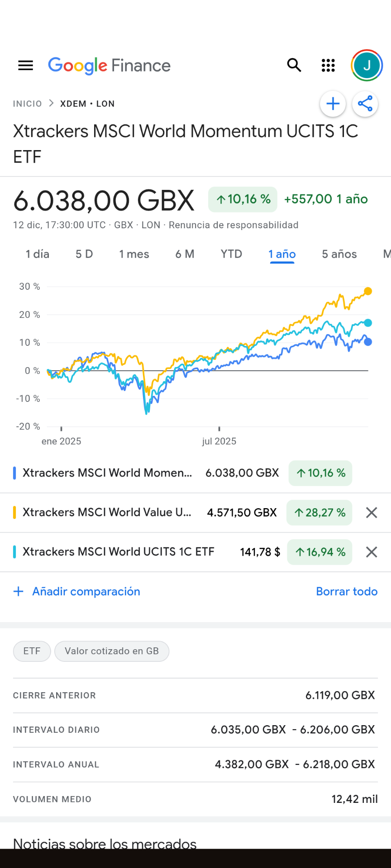Open the account profile avatar
This screenshot has width=391, height=868.
tap(367, 66)
